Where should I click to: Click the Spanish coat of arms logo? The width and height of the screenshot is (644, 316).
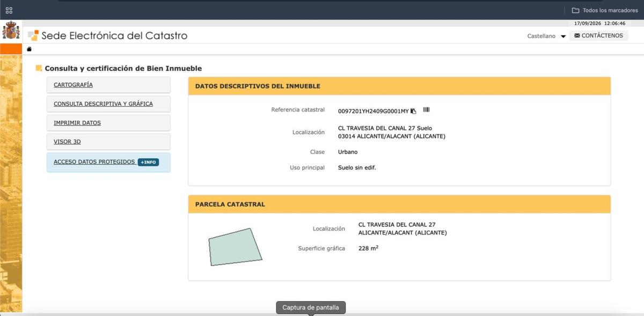click(x=11, y=31)
